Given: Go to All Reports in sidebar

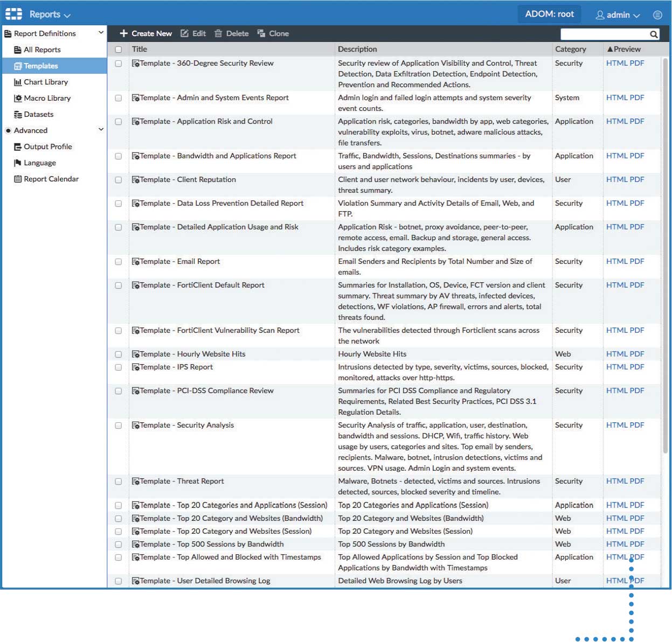Looking at the screenshot, I should coord(42,50).
